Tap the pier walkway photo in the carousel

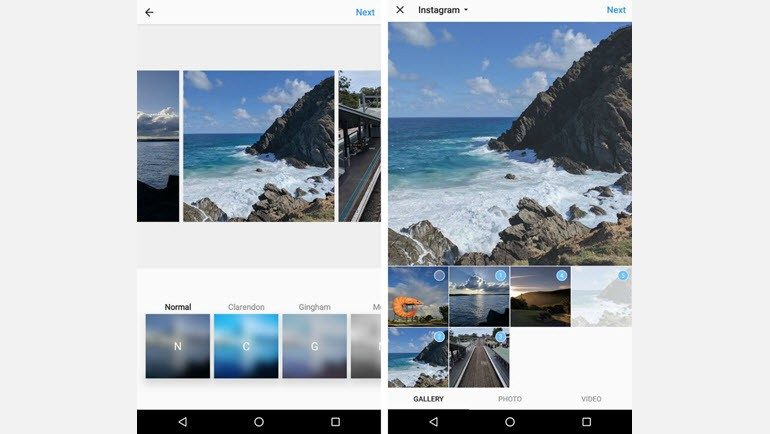click(x=359, y=146)
